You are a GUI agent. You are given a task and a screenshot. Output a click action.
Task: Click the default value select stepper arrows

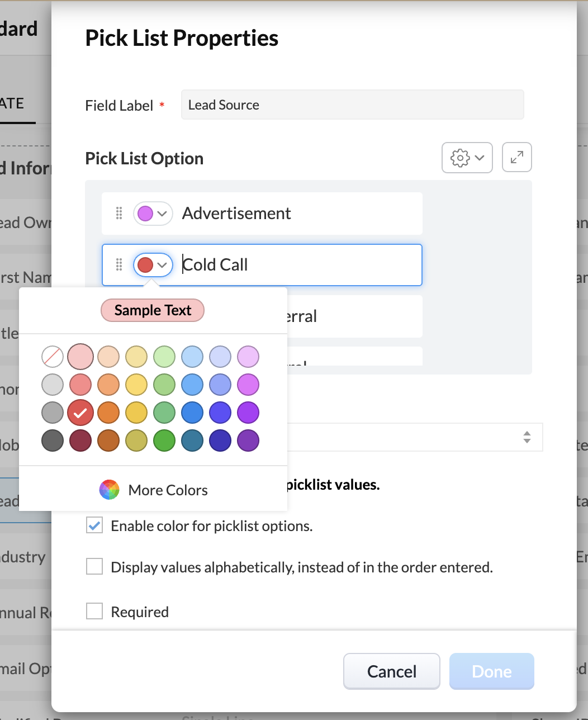527,437
